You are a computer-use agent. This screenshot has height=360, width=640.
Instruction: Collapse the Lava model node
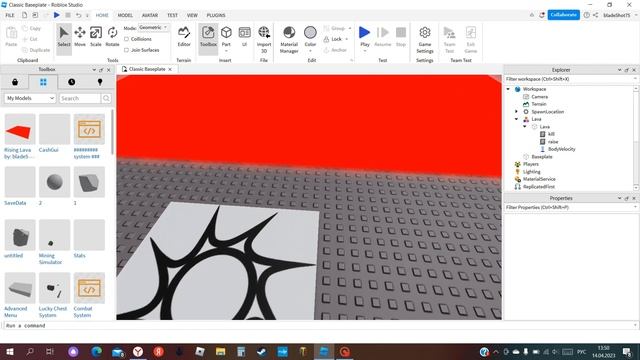click(516, 119)
